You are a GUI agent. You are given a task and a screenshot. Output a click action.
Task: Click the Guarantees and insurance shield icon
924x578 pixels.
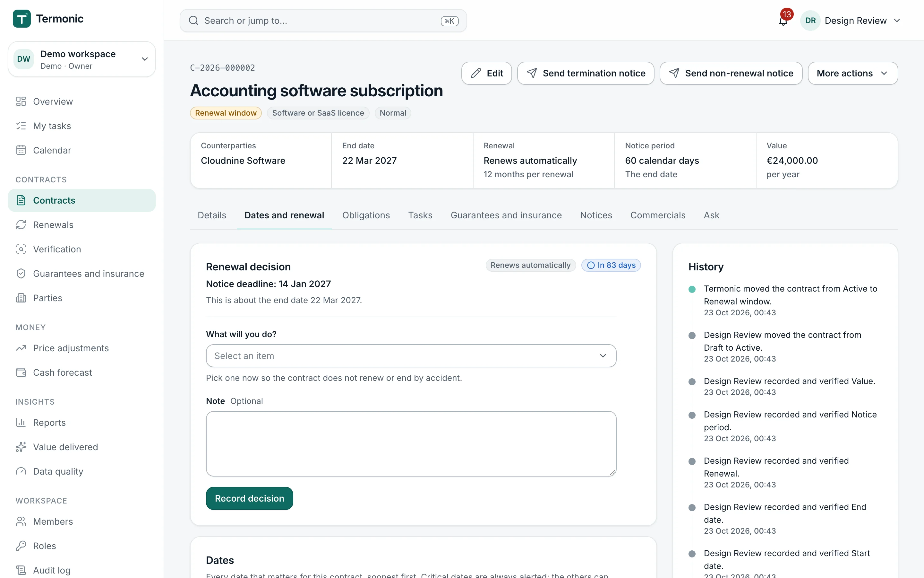(21, 274)
